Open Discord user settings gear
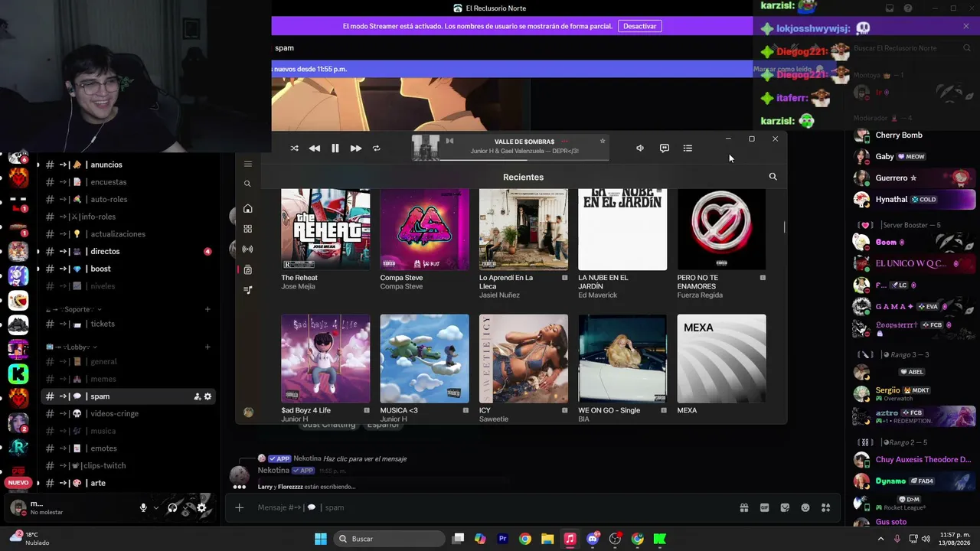The height and width of the screenshot is (551, 980). point(201,507)
